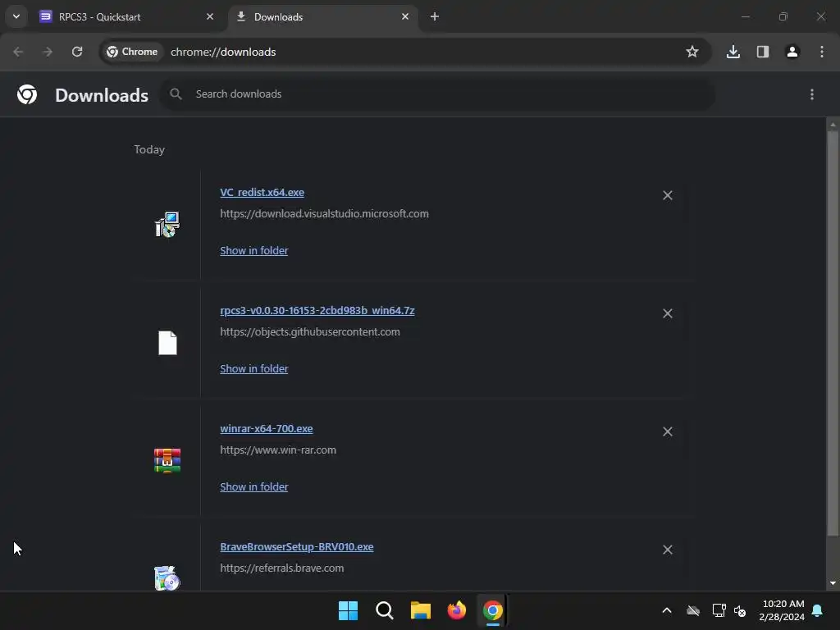This screenshot has height=630, width=840.
Task: Open the clock and date 10:20 AM
Action: coord(782,610)
